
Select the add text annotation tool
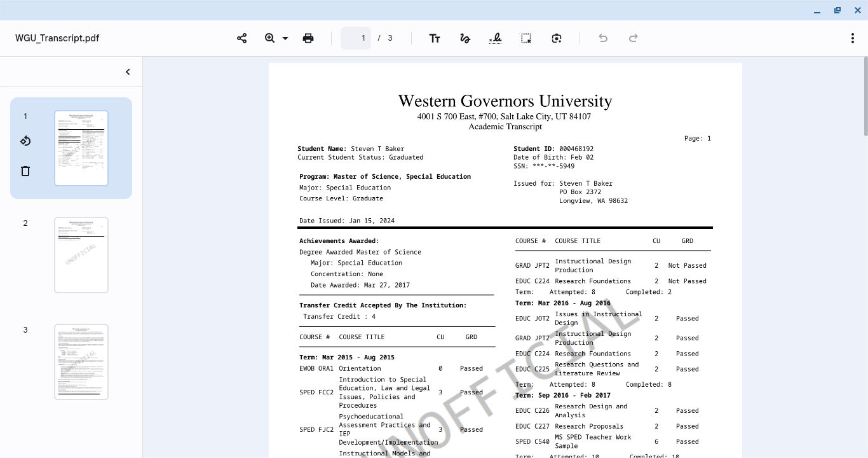point(435,38)
